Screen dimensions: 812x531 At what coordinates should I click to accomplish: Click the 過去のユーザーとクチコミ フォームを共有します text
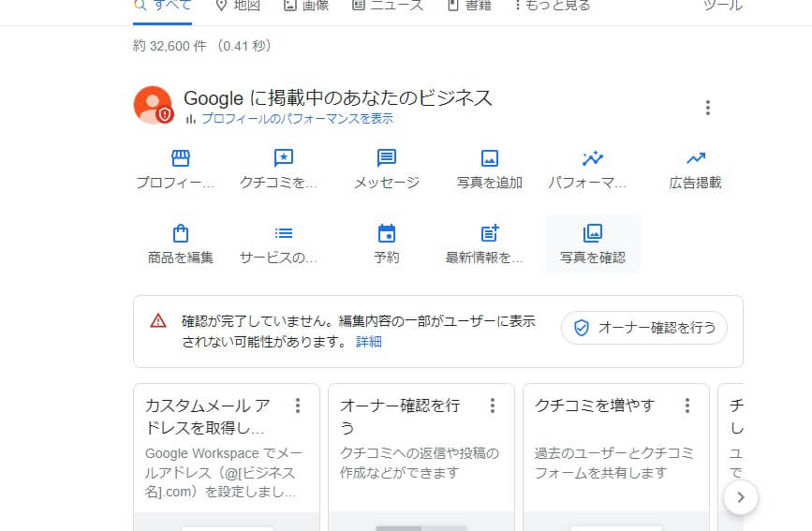pos(613,464)
